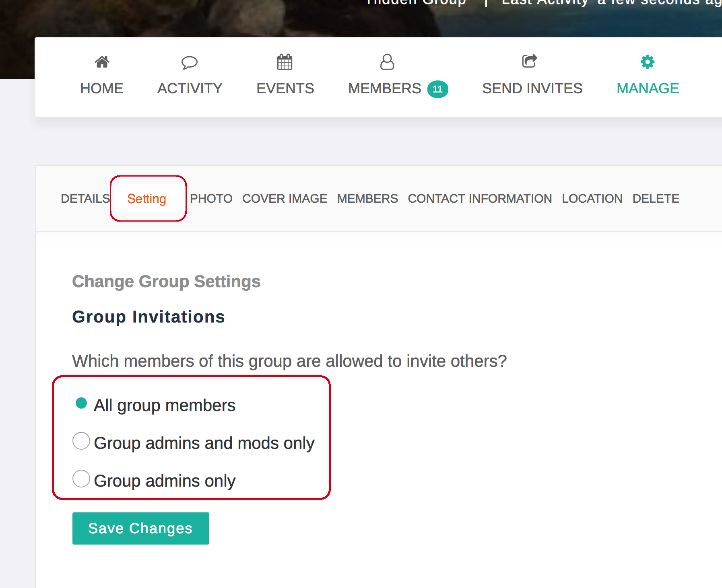
Task: Switch to the Setting sub-tab
Action: pyautogui.click(x=146, y=199)
